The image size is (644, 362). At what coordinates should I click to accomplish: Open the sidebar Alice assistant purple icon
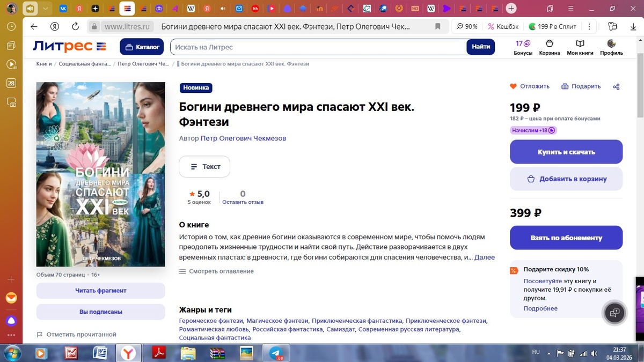point(11,321)
